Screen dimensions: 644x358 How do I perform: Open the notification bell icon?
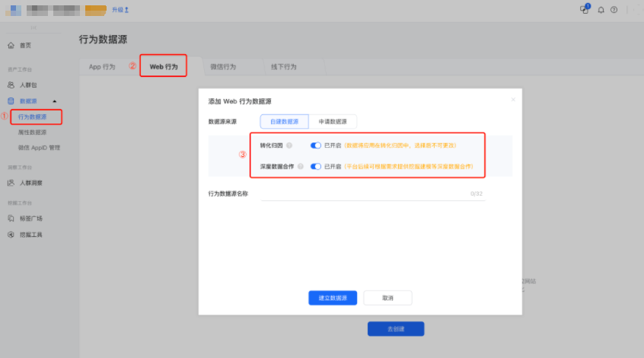[601, 10]
